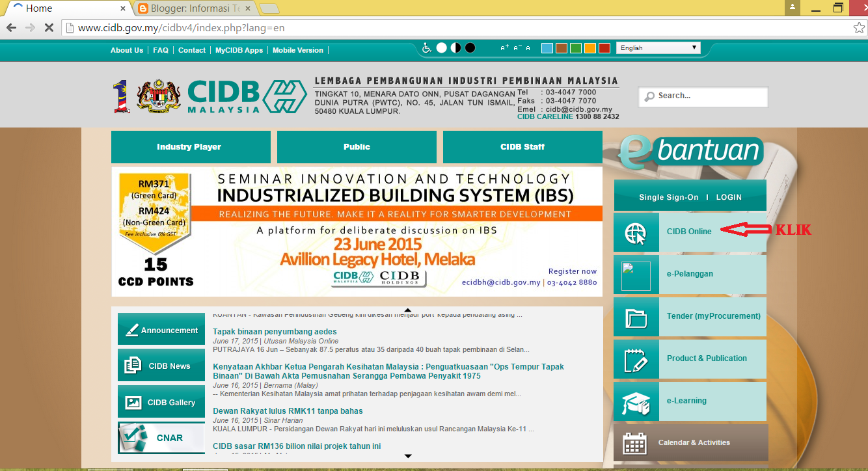Image resolution: width=868 pixels, height=471 pixels.
Task: Open the MyCIDB Apps link
Action: (x=239, y=50)
